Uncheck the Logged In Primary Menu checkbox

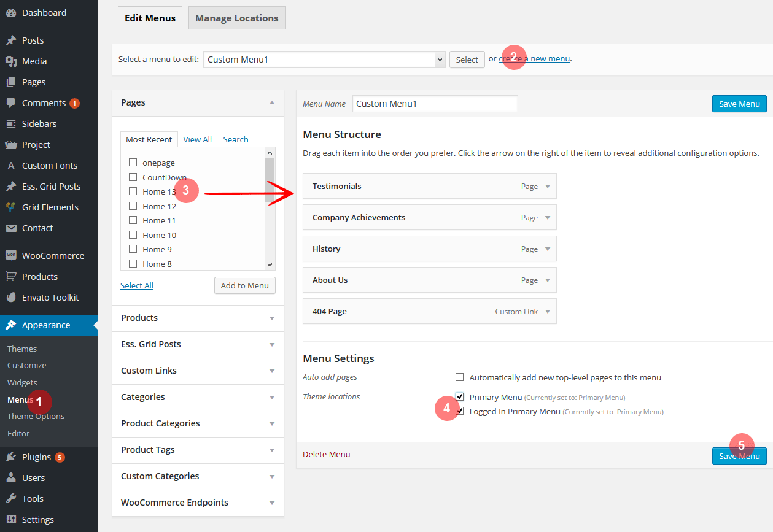(x=459, y=411)
